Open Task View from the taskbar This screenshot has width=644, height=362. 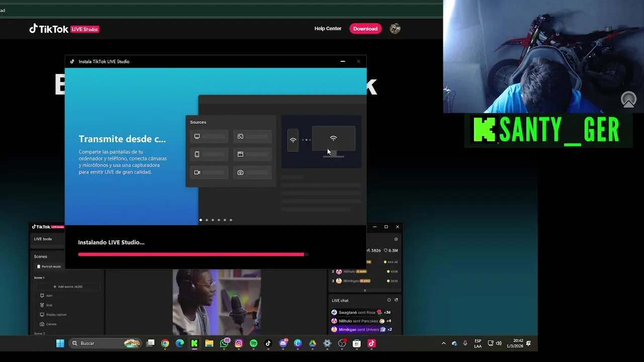point(150,343)
